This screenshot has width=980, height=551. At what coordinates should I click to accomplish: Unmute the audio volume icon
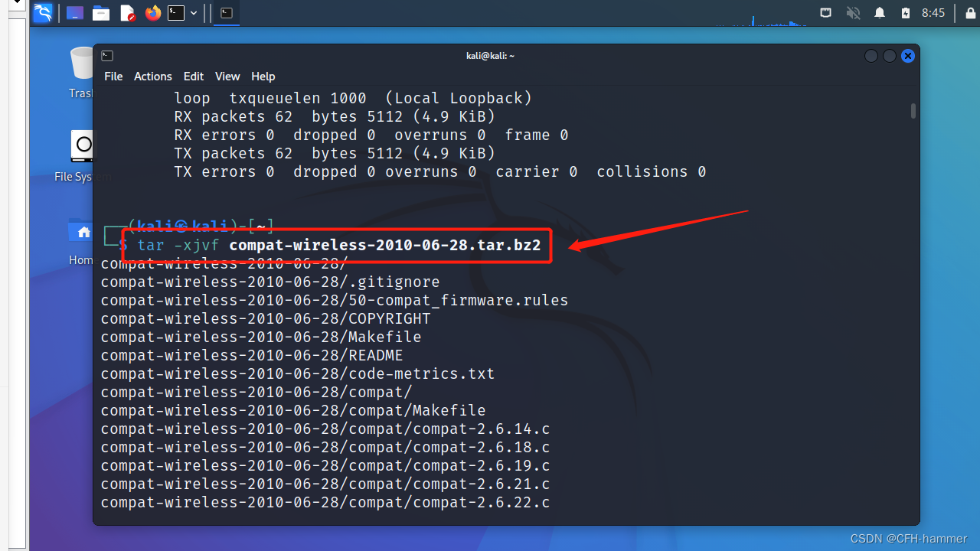click(x=853, y=13)
